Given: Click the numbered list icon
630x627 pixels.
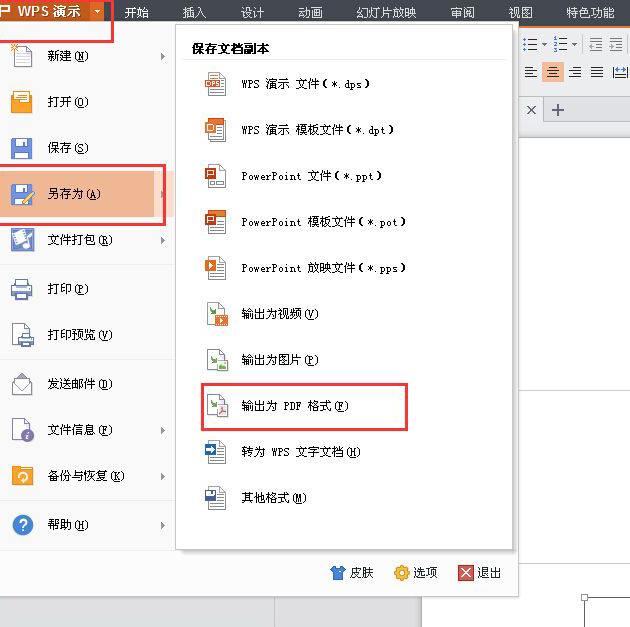Looking at the screenshot, I should coord(560,44).
